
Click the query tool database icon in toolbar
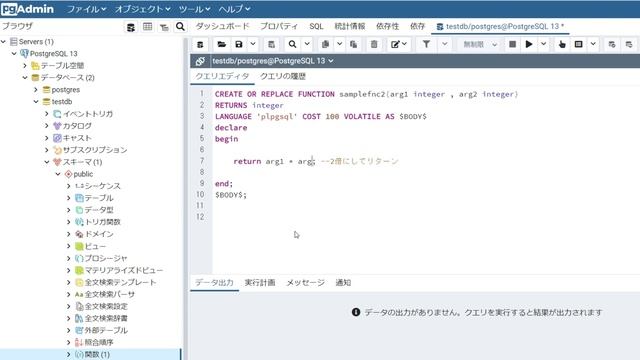pyautogui.click(x=200, y=44)
